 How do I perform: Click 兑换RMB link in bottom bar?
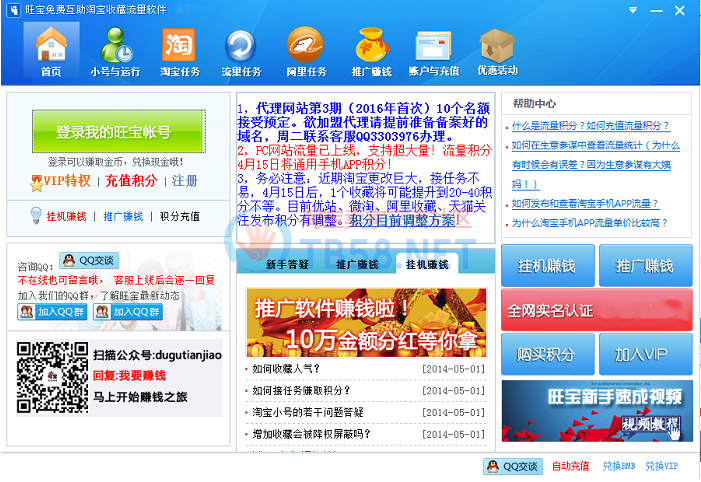pos(619,466)
